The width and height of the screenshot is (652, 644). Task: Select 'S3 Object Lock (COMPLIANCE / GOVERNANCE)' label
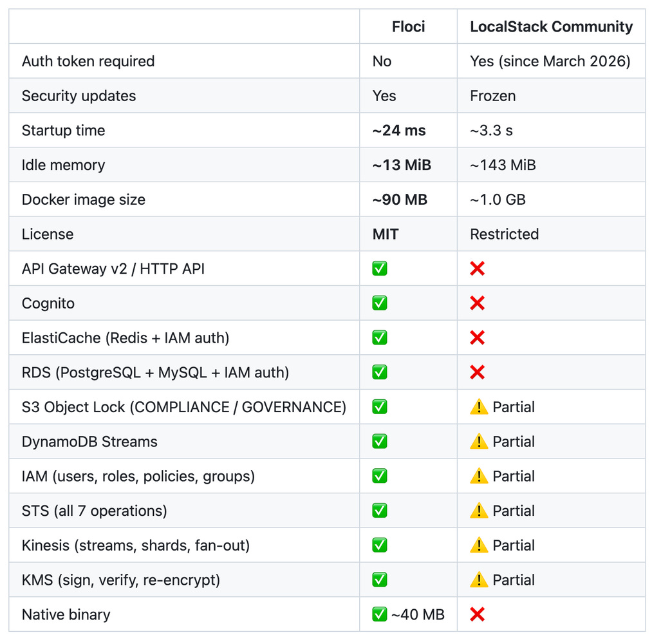click(x=184, y=406)
